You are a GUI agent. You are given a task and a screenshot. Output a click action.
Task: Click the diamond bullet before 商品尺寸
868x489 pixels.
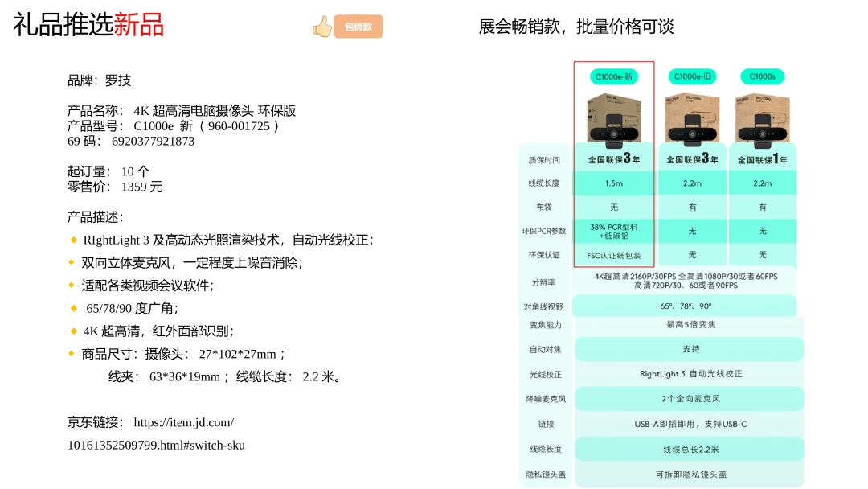point(72,353)
